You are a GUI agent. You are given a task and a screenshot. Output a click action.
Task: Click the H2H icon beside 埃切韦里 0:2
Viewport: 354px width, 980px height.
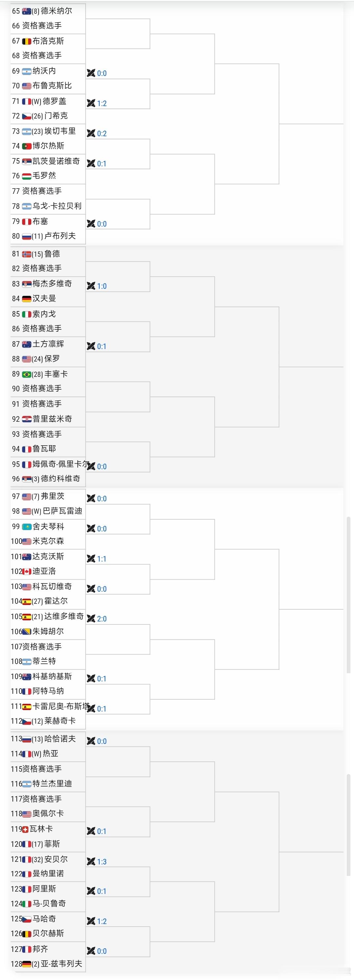pyautogui.click(x=91, y=133)
